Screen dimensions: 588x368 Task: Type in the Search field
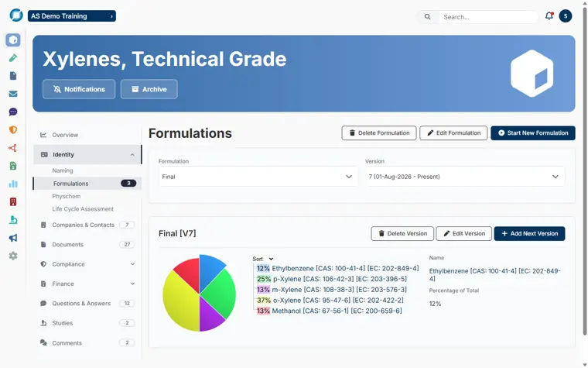(x=488, y=17)
